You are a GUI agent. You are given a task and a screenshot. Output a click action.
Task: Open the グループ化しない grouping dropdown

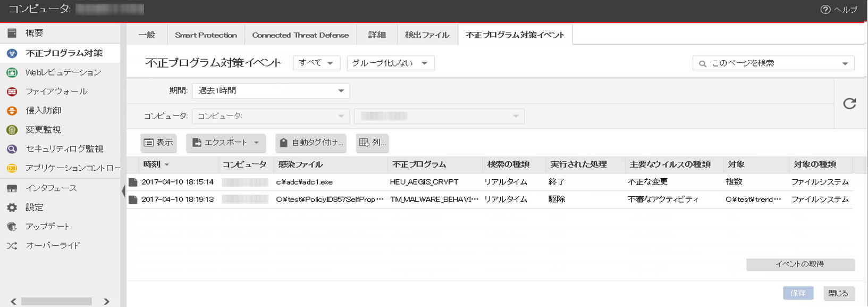(390, 63)
